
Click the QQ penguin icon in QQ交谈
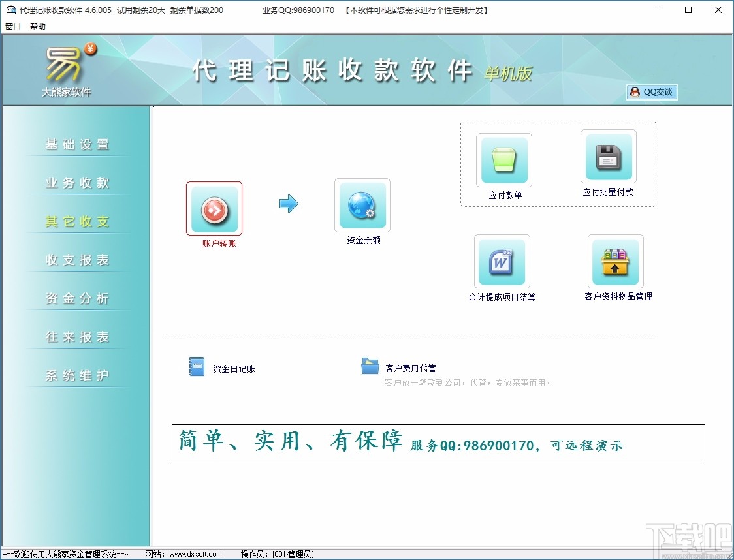pyautogui.click(x=633, y=92)
